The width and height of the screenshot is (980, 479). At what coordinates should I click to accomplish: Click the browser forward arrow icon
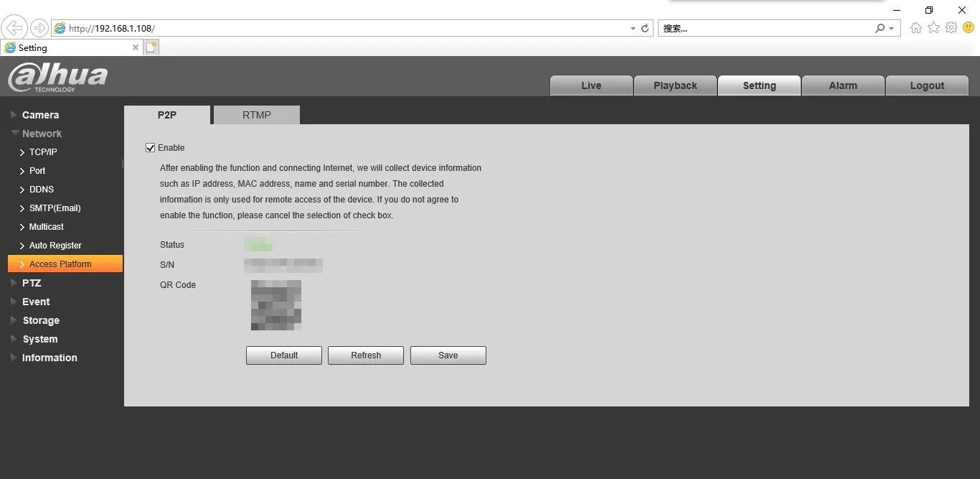coord(39,28)
